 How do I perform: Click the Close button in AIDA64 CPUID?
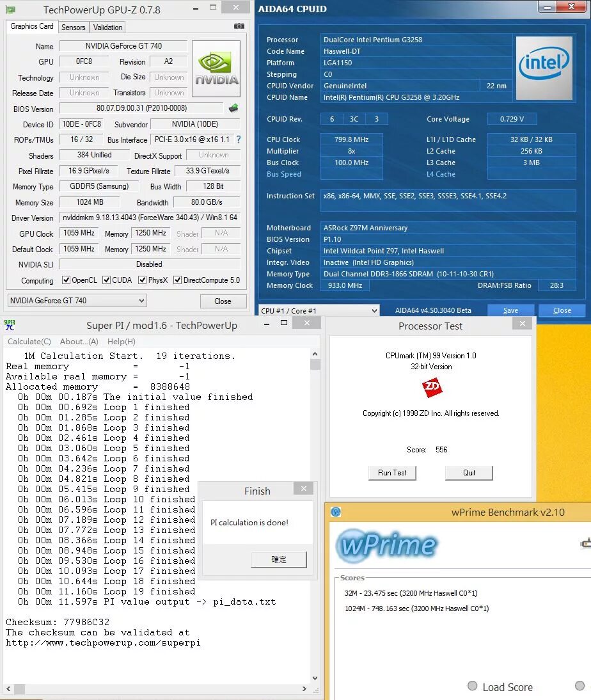[562, 310]
